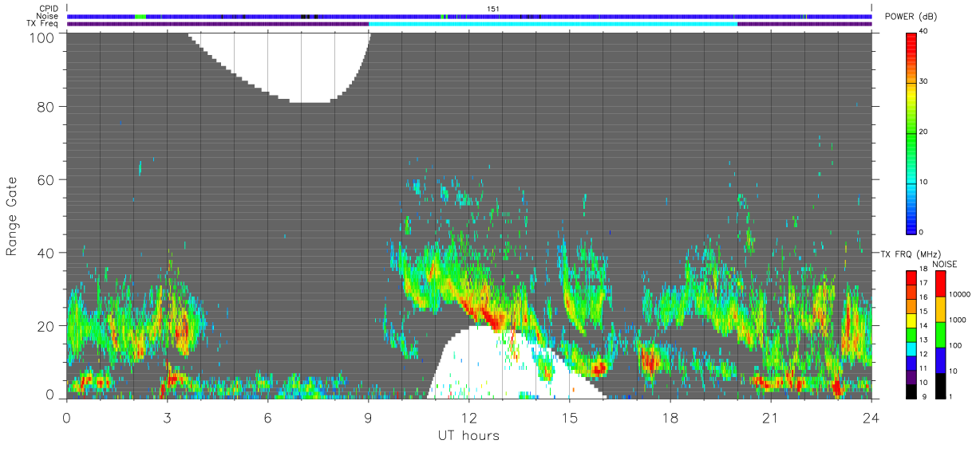Click the blue Noise strip above the plot
The image size is (980, 452).
click(469, 17)
